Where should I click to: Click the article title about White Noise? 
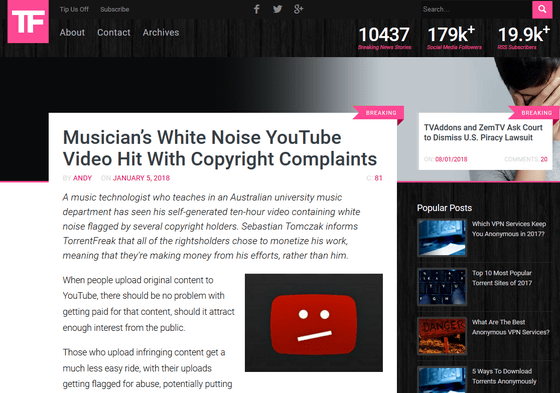click(220, 148)
